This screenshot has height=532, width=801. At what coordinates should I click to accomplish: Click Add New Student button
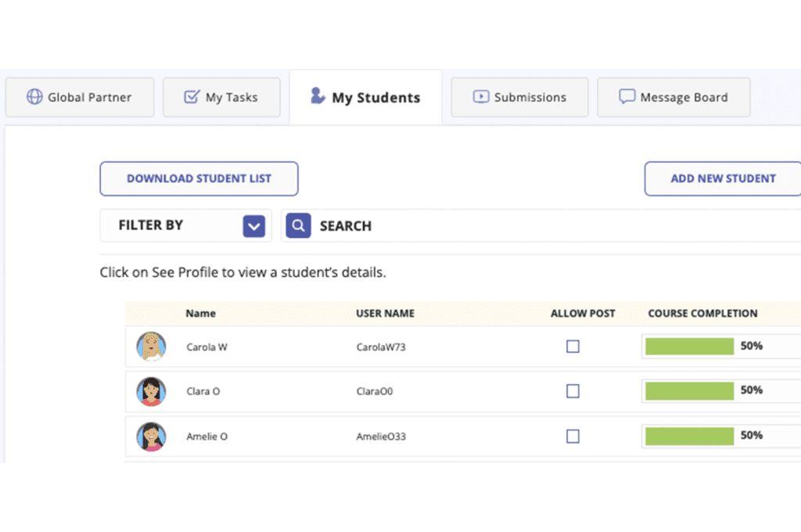[x=723, y=179]
